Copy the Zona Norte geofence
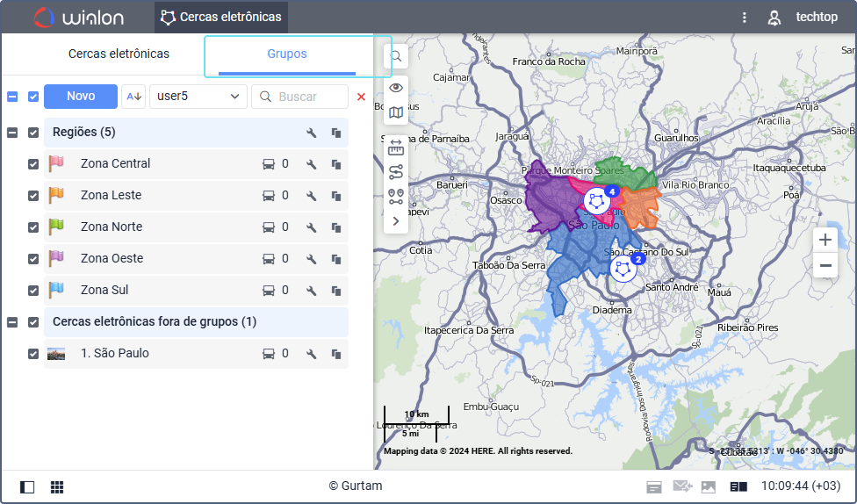 pyautogui.click(x=335, y=227)
